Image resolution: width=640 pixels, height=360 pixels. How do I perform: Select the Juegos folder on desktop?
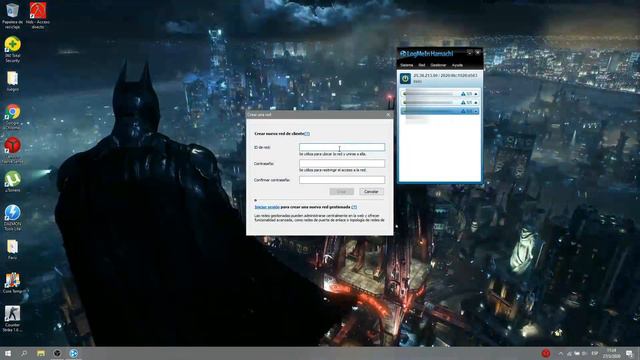tap(12, 81)
